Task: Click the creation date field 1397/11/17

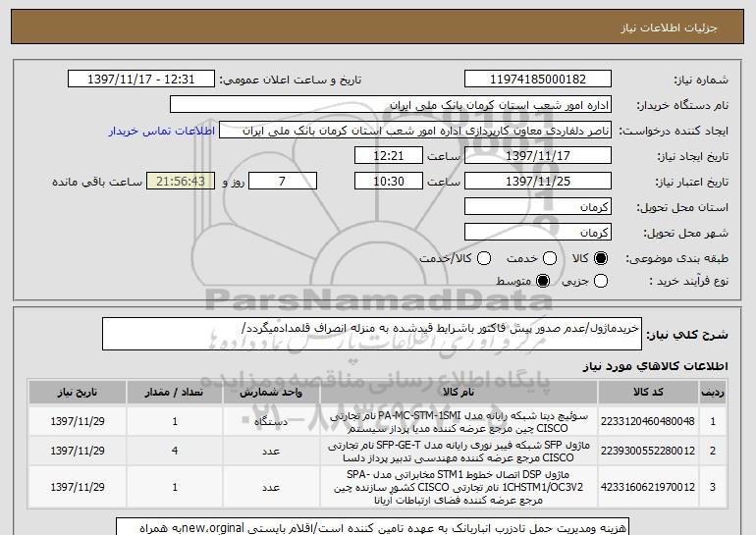Action: 538,156
